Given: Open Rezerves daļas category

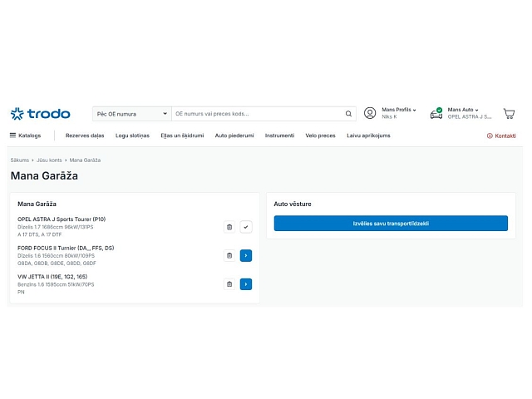Looking at the screenshot, I should (x=85, y=135).
